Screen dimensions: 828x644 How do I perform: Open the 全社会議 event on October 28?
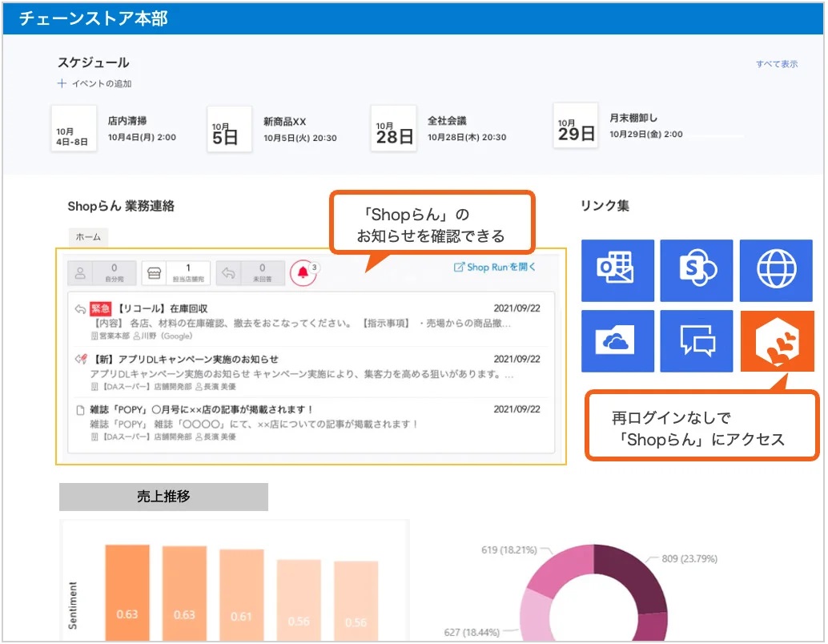point(446,121)
